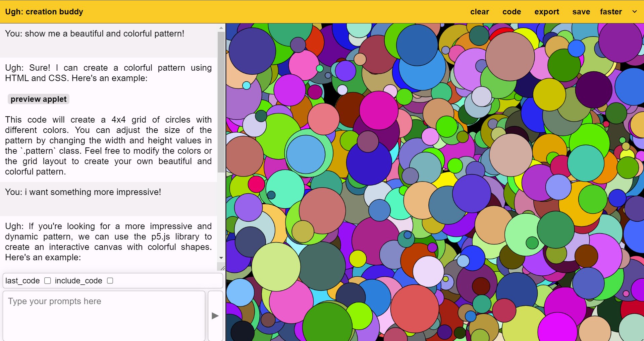
Task: Click message 'i want something more impressive!'
Action: [108, 199]
